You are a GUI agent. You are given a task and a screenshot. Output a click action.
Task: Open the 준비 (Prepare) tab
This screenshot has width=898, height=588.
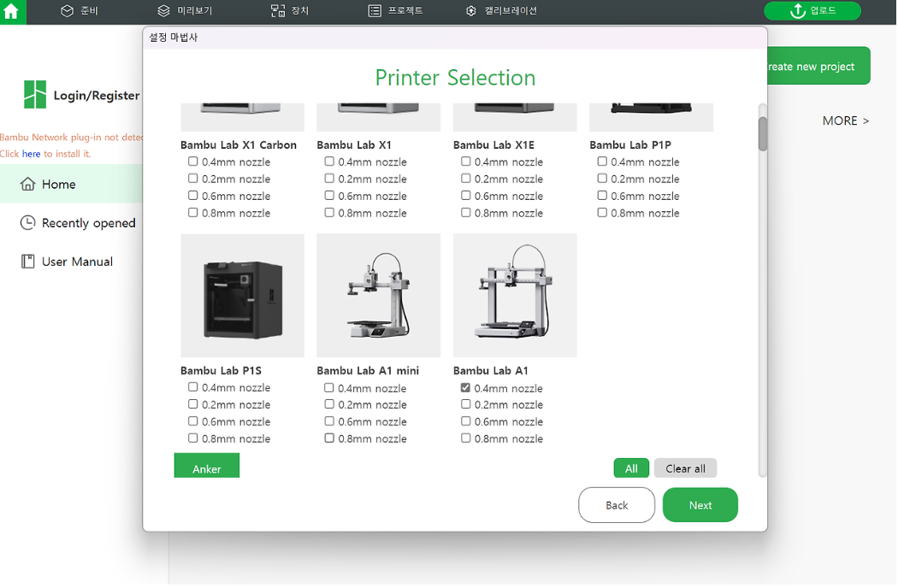click(x=80, y=11)
